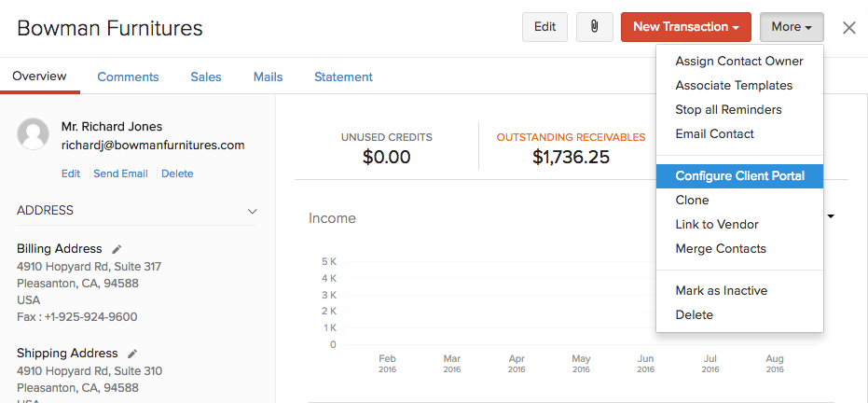868x403 pixels.
Task: Click Richard Jones avatar picture
Action: tap(34, 134)
